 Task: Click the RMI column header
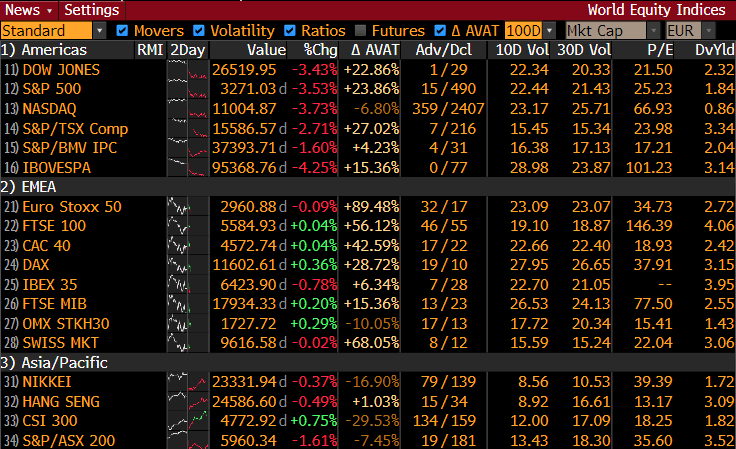[150, 50]
